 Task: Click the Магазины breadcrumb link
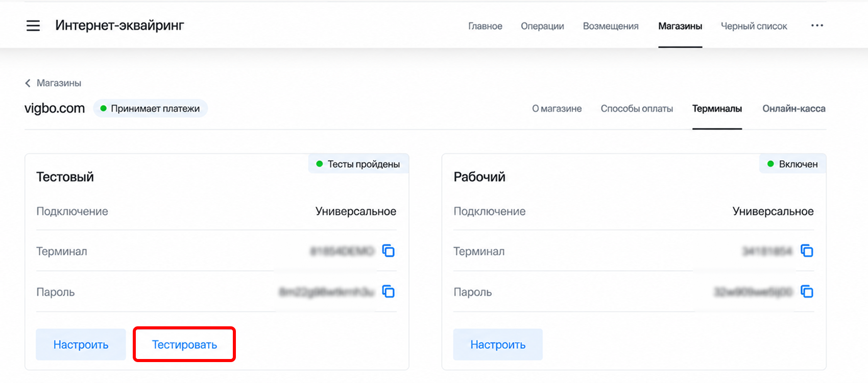tap(59, 83)
